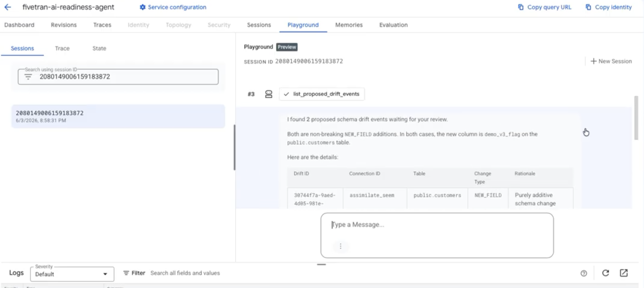The width and height of the screenshot is (644, 288).
Task: Click the session timestamp 6/3/2026, 8:58:31 PM
Action: [x=41, y=120]
